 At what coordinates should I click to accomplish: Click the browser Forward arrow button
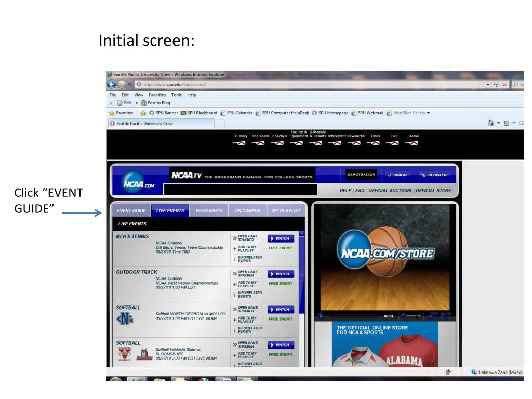click(x=122, y=84)
